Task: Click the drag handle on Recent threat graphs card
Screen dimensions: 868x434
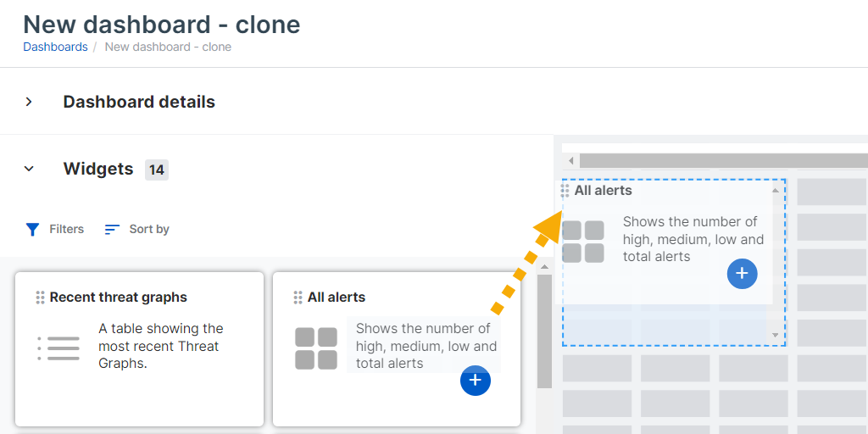Action: click(40, 298)
